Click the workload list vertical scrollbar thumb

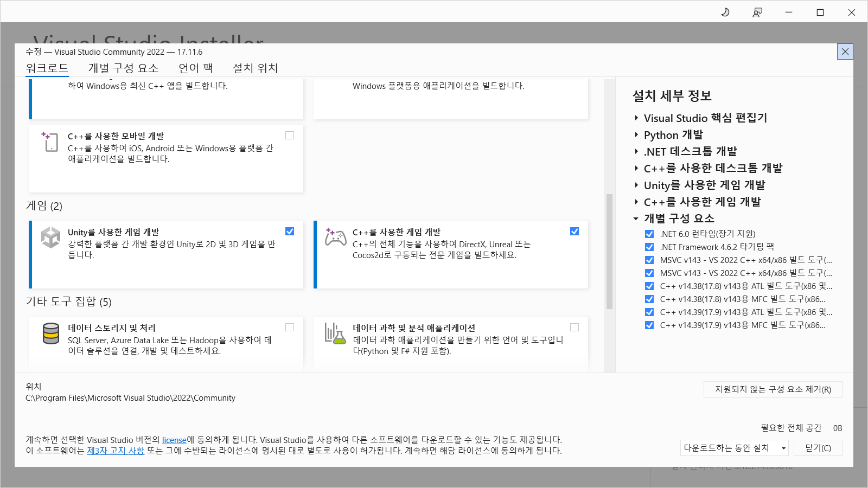(x=609, y=251)
